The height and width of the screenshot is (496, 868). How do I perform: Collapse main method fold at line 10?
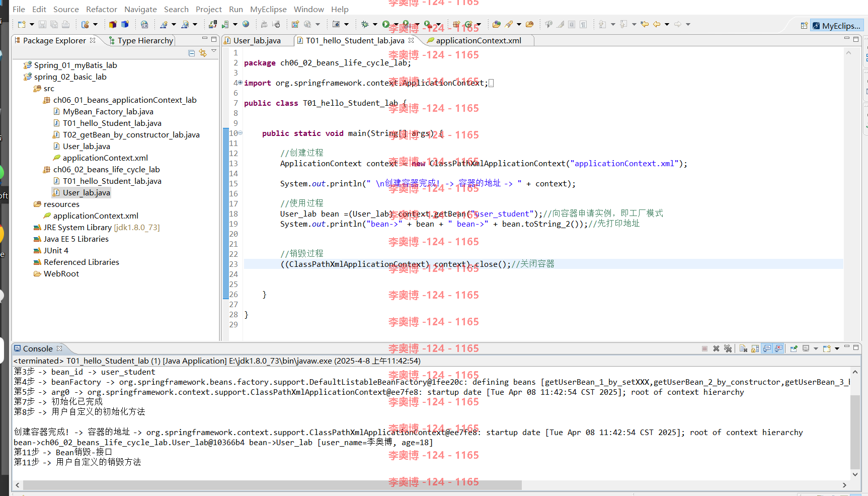[240, 133]
